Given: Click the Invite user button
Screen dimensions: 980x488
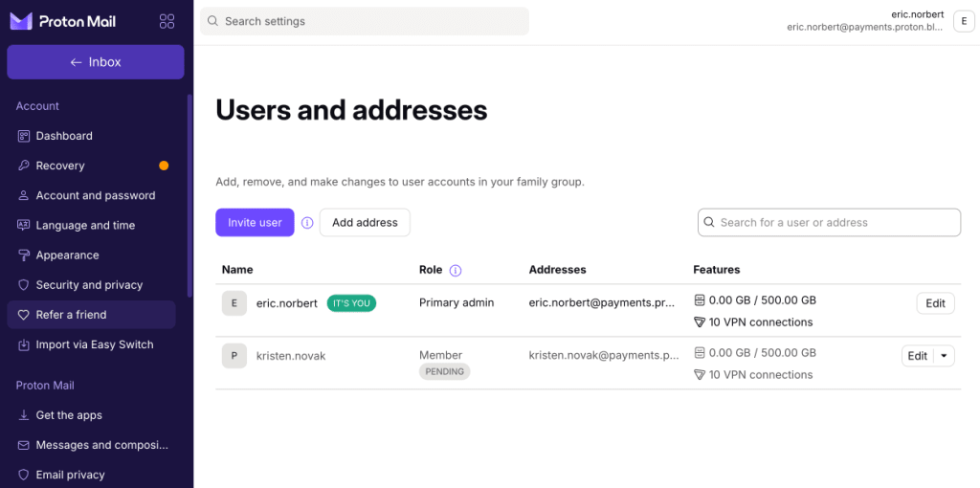Looking at the screenshot, I should tap(255, 222).
